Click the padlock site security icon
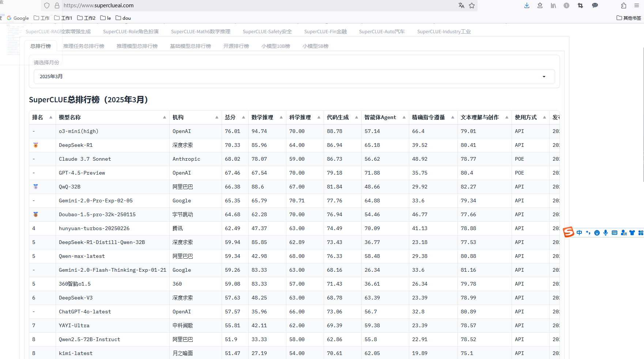644x359 pixels. pos(57,5)
